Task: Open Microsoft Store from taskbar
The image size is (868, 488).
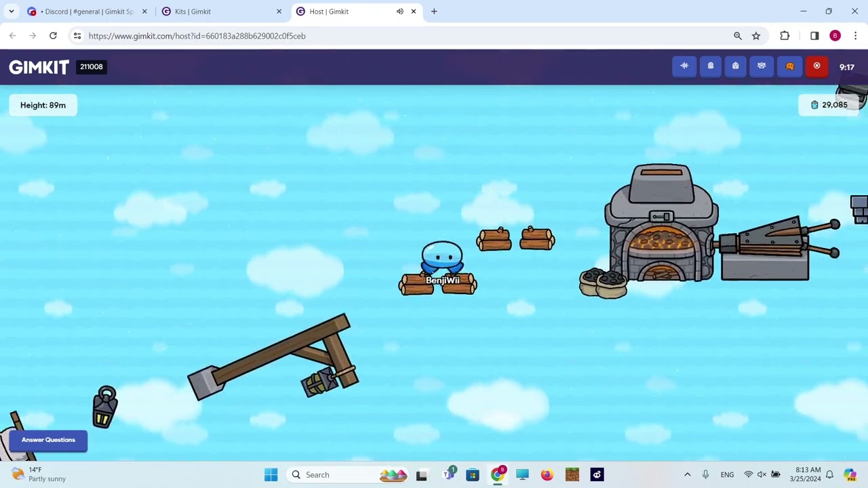Action: coord(473,474)
